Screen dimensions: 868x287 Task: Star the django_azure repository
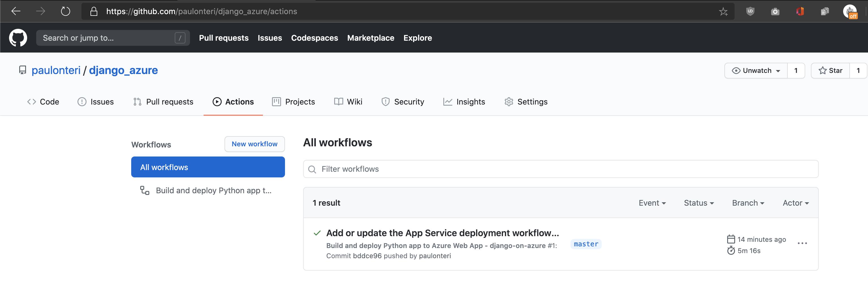(x=831, y=70)
